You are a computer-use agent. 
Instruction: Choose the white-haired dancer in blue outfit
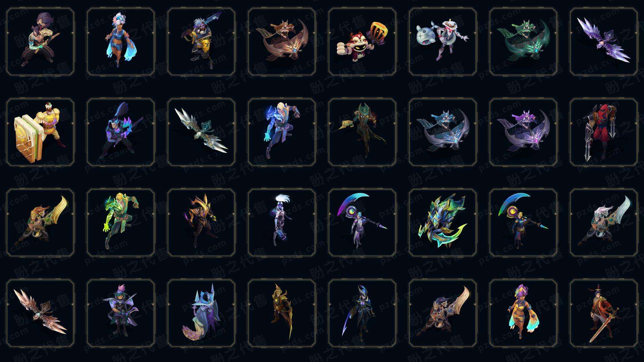tap(121, 42)
